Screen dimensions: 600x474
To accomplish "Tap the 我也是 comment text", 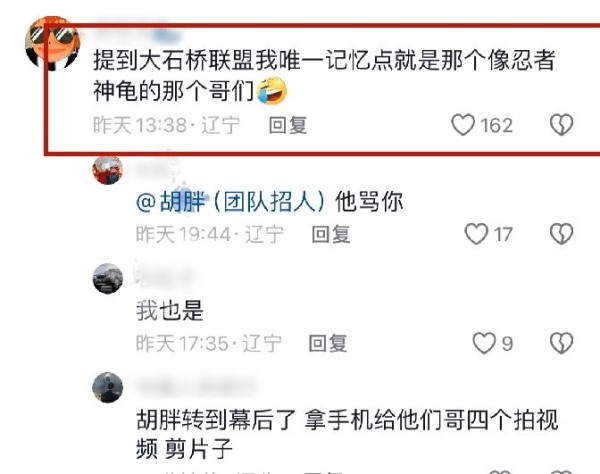I will [x=170, y=310].
